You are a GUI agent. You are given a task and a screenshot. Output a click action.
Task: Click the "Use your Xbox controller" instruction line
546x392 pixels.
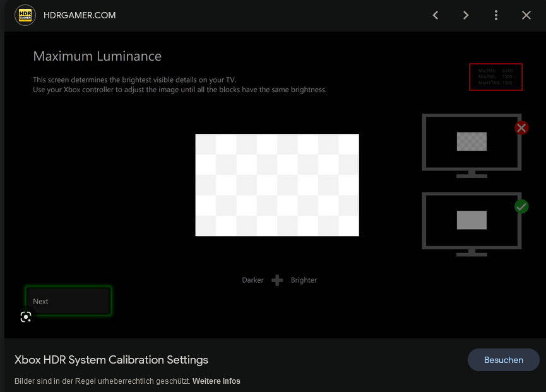[x=180, y=90]
